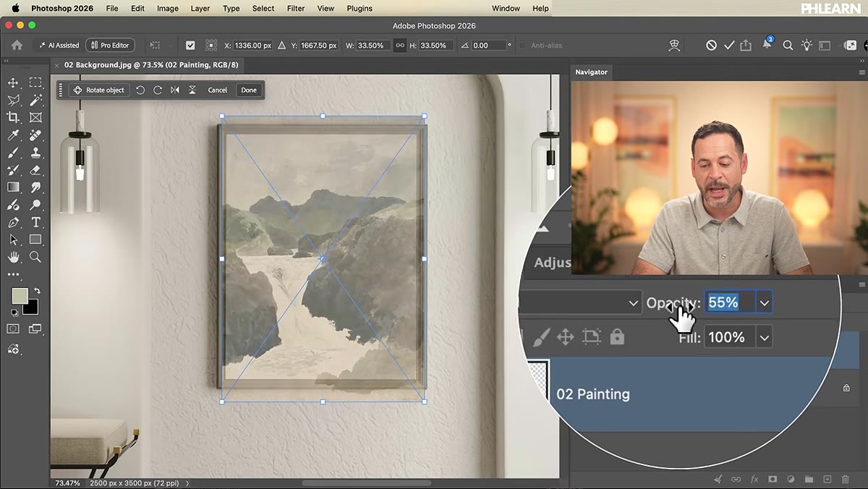Select the Clone Stamp tool
This screenshot has height=489, width=868.
tap(35, 153)
